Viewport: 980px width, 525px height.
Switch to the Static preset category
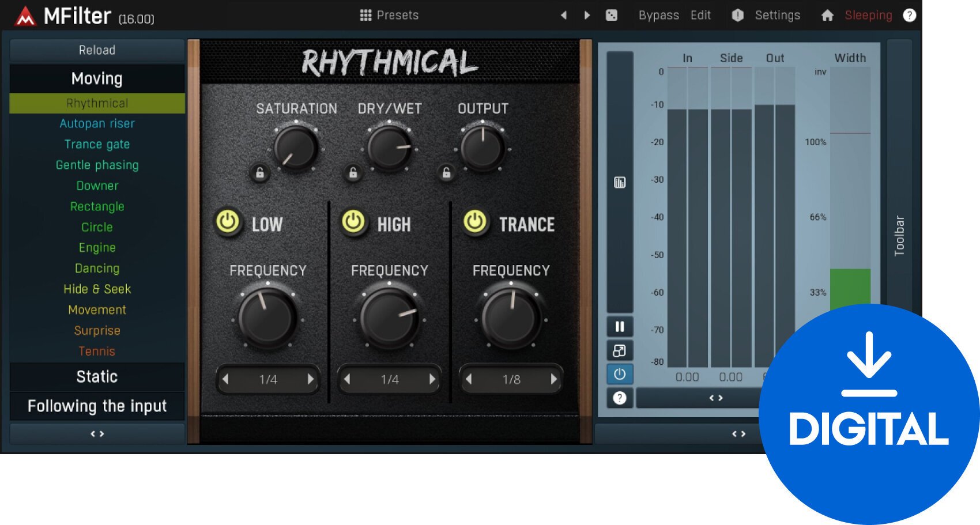click(x=96, y=376)
